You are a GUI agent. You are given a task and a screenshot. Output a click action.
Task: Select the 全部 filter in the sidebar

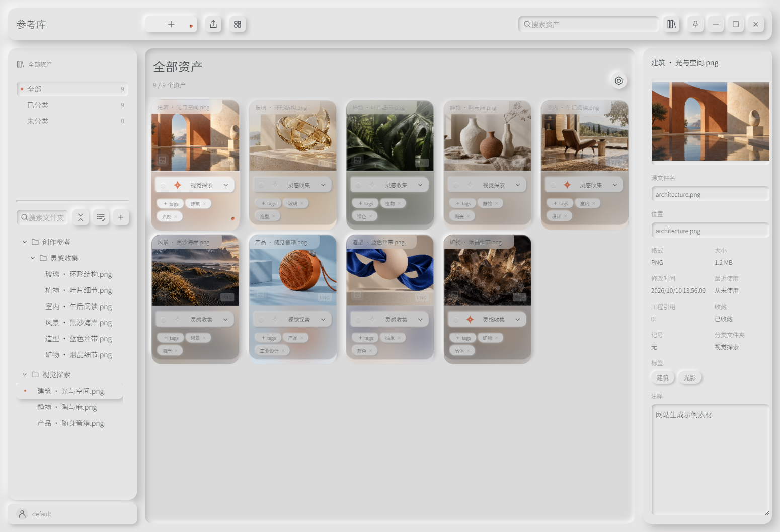click(72, 89)
